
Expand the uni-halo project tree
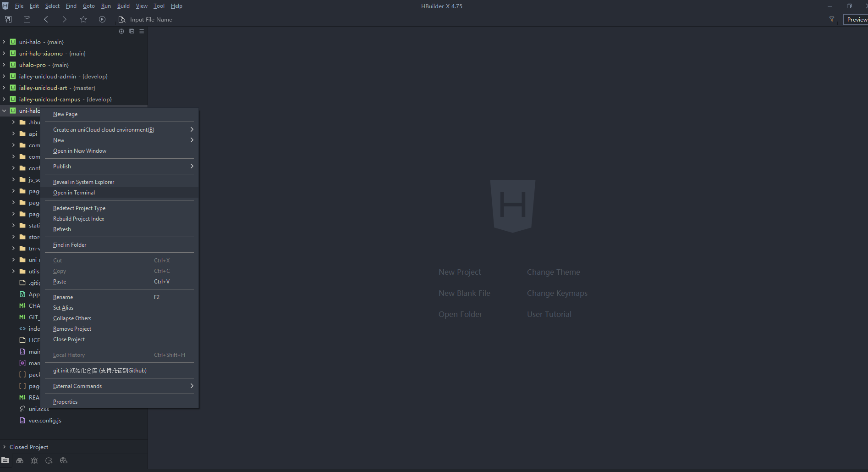click(4, 42)
